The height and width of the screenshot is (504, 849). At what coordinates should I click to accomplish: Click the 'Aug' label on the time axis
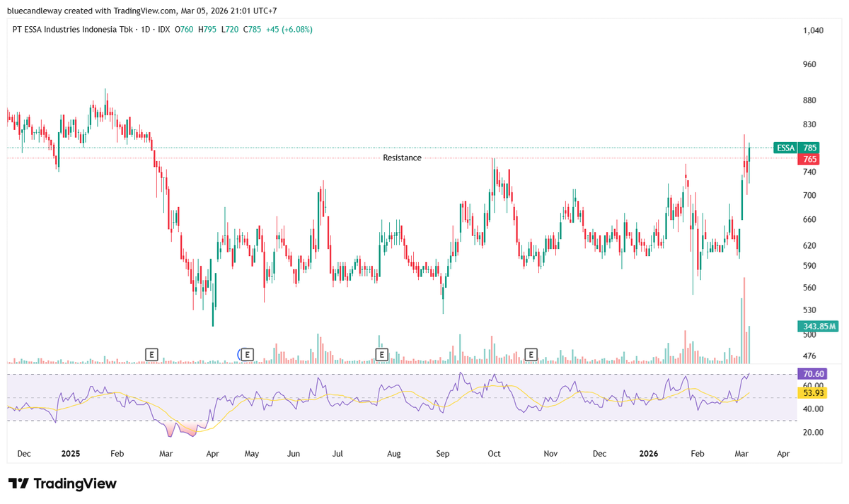[394, 452]
